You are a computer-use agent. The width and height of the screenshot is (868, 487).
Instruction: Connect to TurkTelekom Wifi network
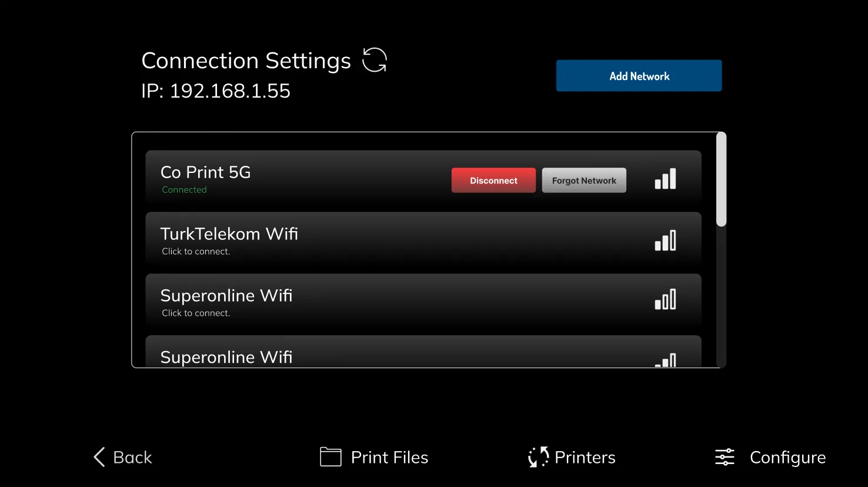pyautogui.click(x=423, y=241)
